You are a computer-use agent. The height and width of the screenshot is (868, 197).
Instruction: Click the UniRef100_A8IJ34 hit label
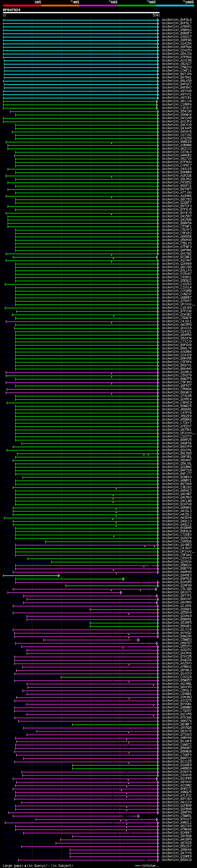(x=176, y=101)
